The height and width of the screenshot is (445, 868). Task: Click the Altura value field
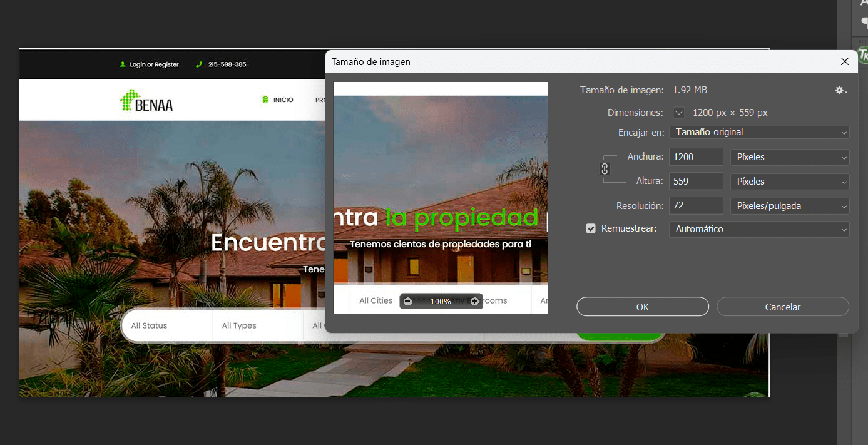click(696, 182)
